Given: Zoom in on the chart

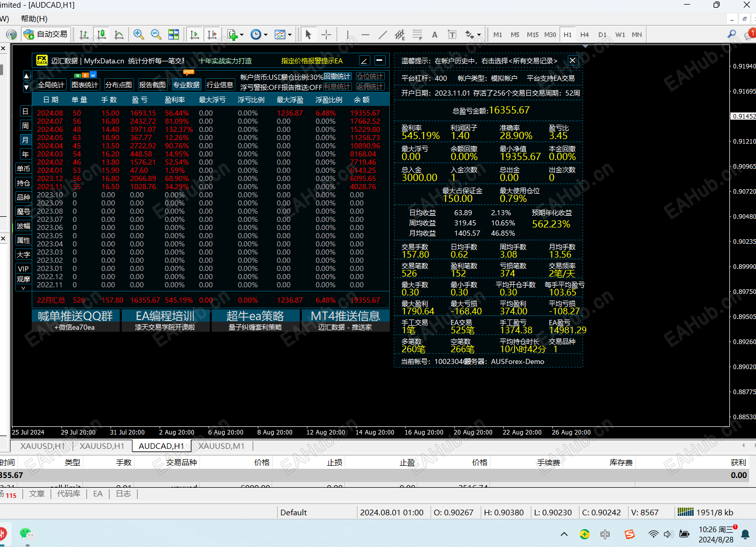Looking at the screenshot, I should pos(138,34).
